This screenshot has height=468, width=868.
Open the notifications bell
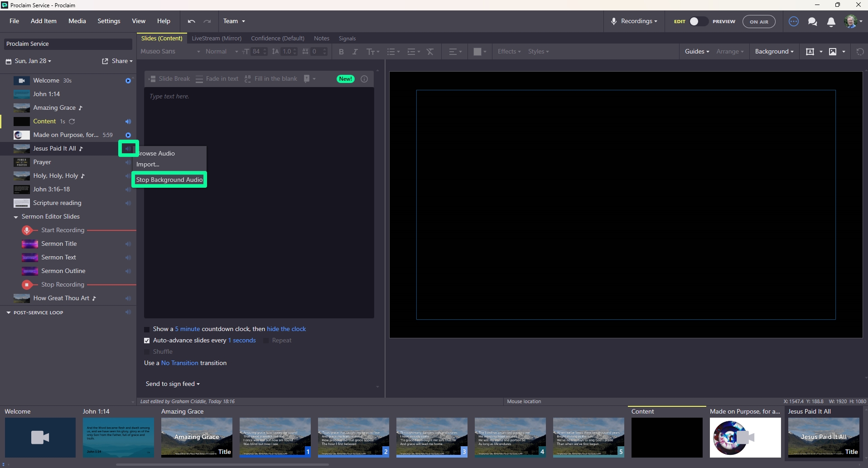831,21
